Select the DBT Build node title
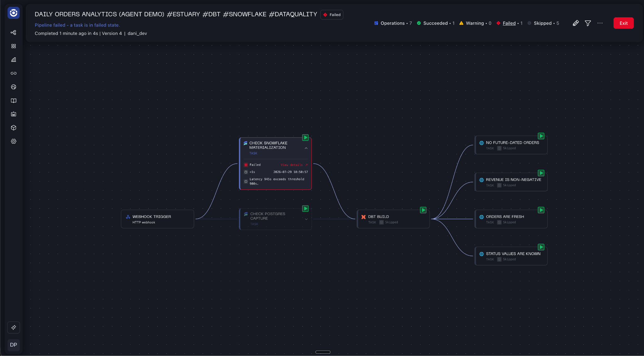 click(379, 217)
